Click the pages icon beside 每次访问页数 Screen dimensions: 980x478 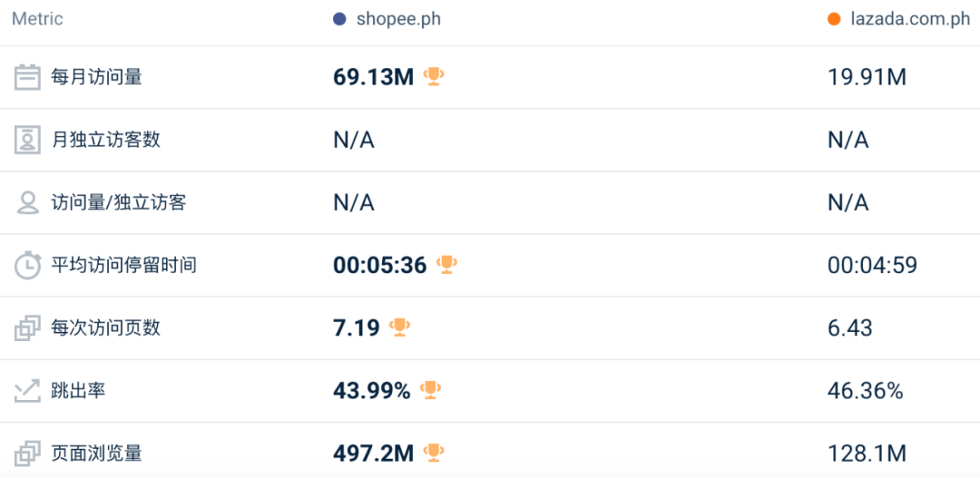click(27, 328)
